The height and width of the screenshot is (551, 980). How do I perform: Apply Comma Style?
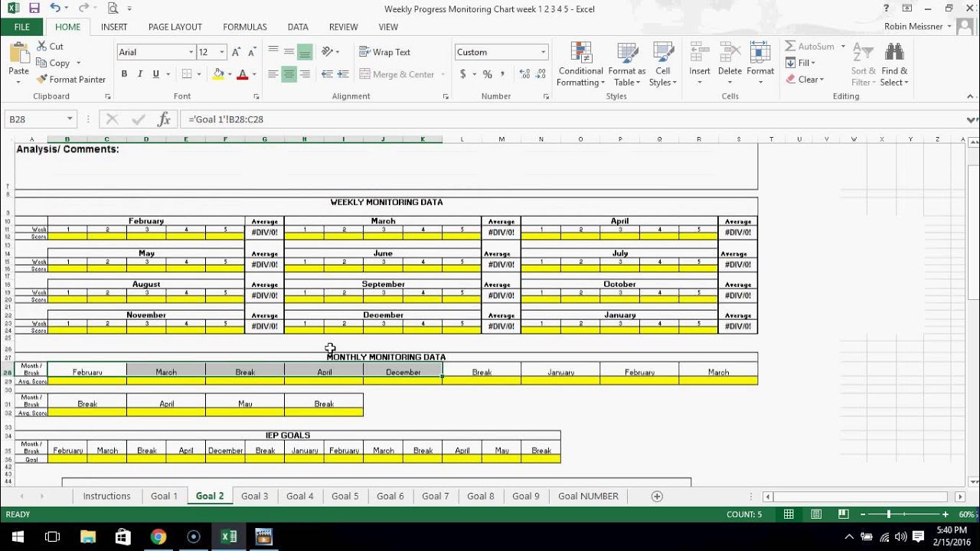[x=502, y=74]
